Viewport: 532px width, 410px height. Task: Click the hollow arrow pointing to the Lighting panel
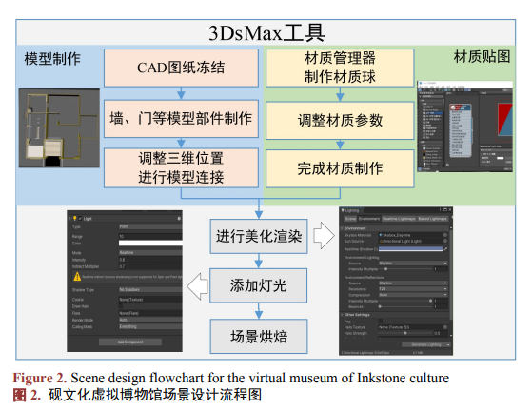tap(324, 235)
